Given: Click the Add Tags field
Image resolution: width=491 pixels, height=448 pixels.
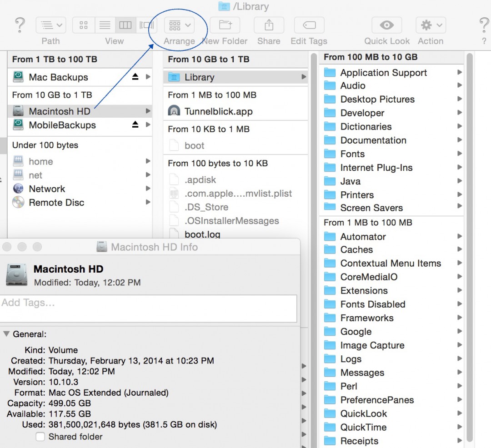Looking at the screenshot, I should click(148, 309).
